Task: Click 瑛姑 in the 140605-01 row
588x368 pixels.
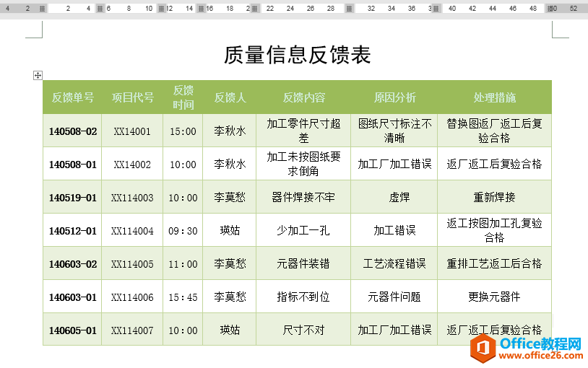Action: pos(230,330)
